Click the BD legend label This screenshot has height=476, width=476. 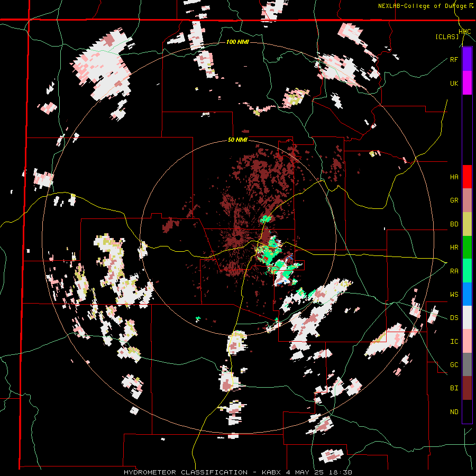pos(454,224)
